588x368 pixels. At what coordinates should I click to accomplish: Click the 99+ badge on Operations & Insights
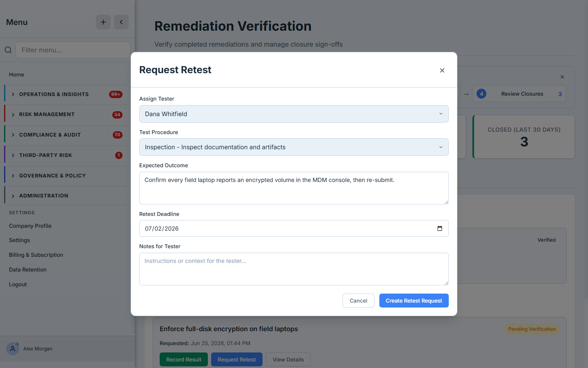pyautogui.click(x=116, y=94)
